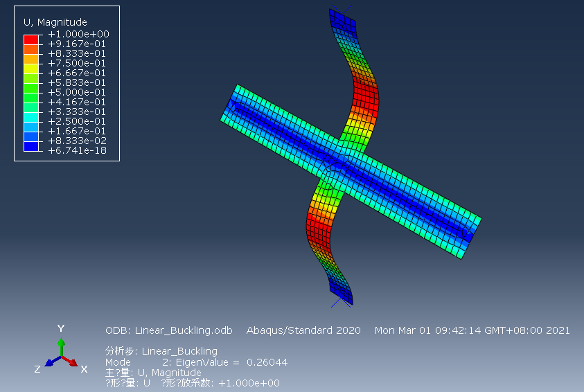This screenshot has height=392, width=584.
Task: Click the boundary condition marker at bottom end
Action: pos(341,302)
